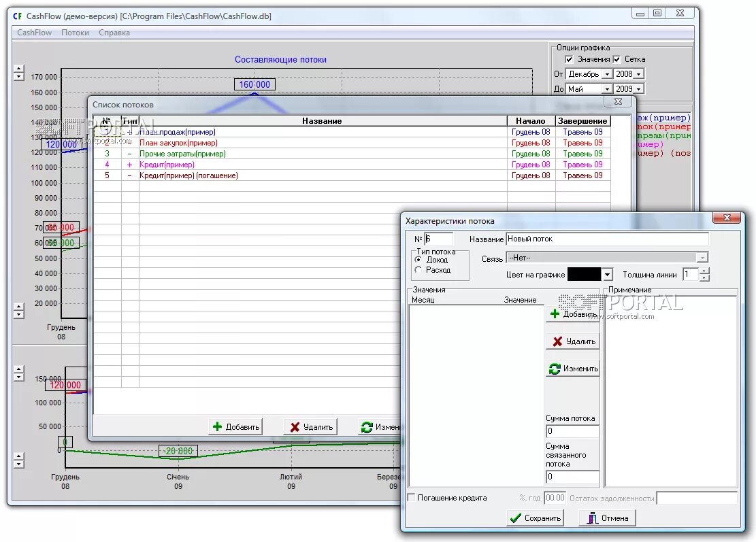Click green checkmark icon on Сохранить
Viewport: 756px width, 542px height.
click(x=515, y=518)
